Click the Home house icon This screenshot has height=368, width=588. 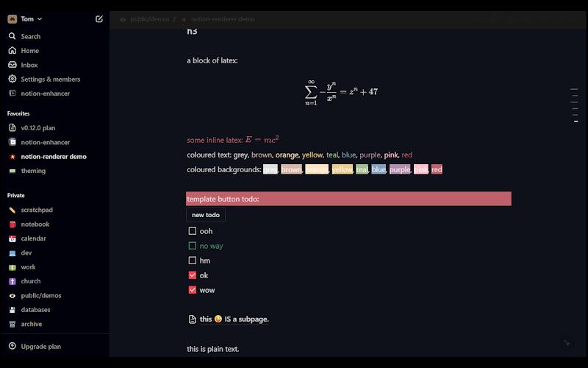(12, 50)
